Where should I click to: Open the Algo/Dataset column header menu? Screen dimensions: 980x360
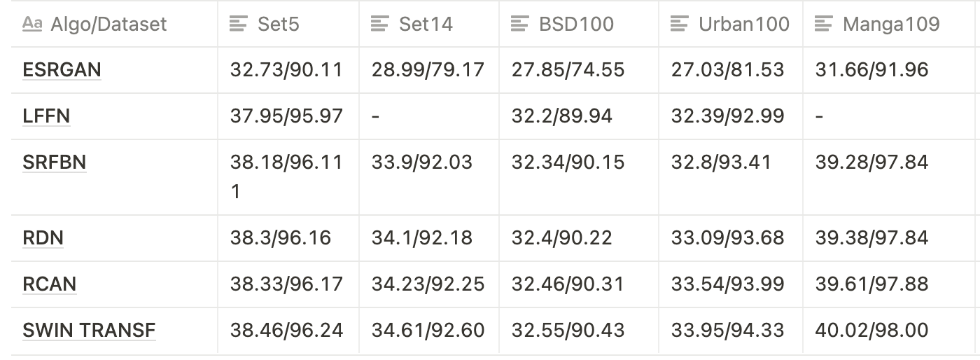tap(114, 24)
